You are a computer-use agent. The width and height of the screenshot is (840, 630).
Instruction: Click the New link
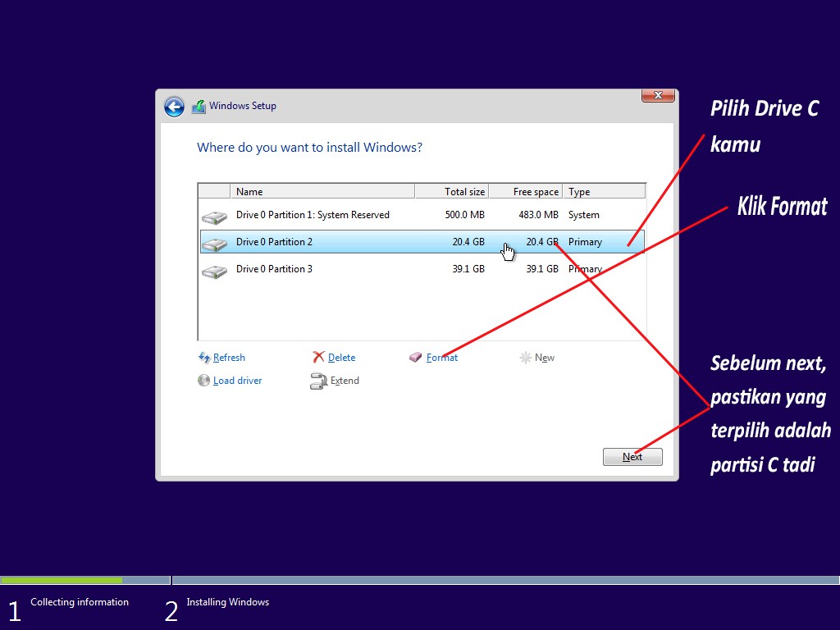[545, 358]
